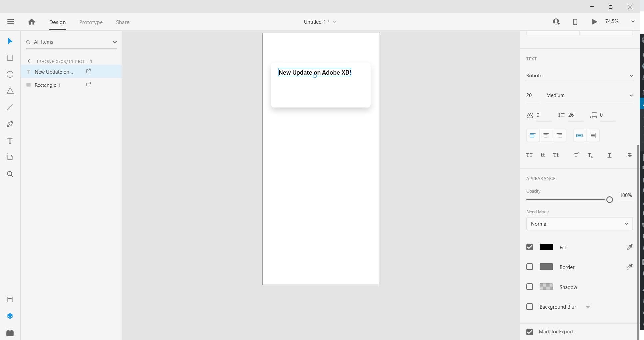Open the Libraries panel icon
Screen dimensions: 644x340
[10, 300]
